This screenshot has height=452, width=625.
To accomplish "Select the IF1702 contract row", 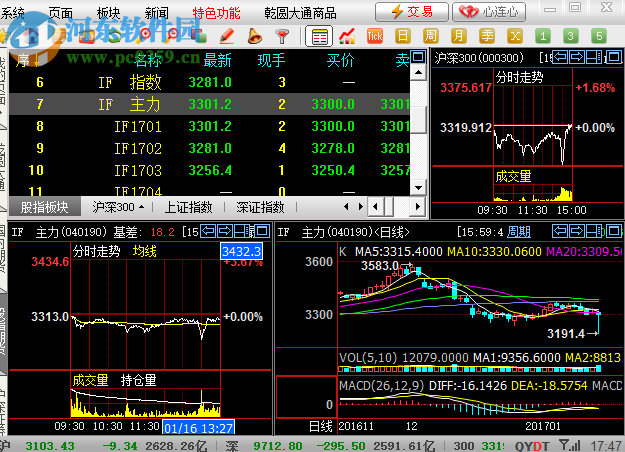I will (210, 148).
